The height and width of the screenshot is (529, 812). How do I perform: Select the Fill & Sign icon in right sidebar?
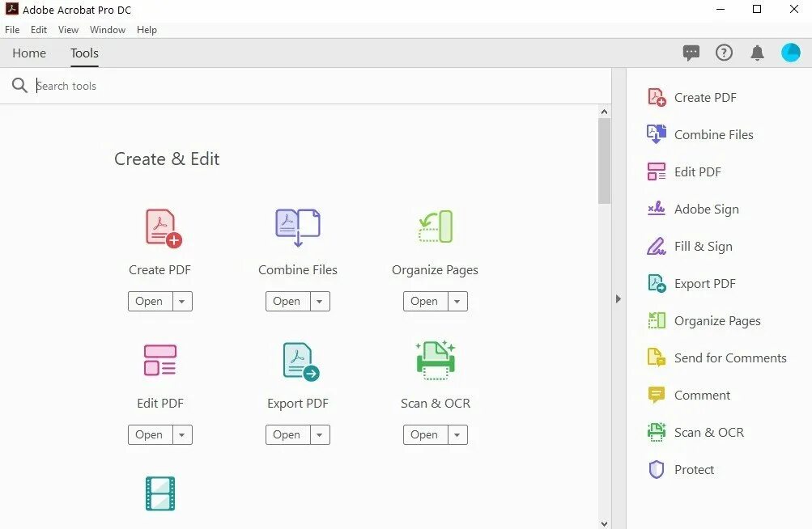[657, 246]
